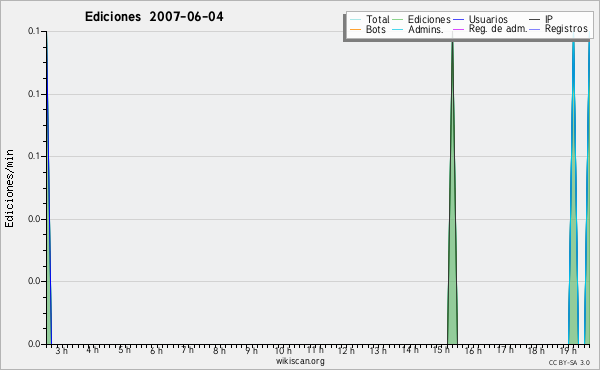Click the '4 h' x-axis label
Viewport: 600px width, 370px height.
click(92, 350)
